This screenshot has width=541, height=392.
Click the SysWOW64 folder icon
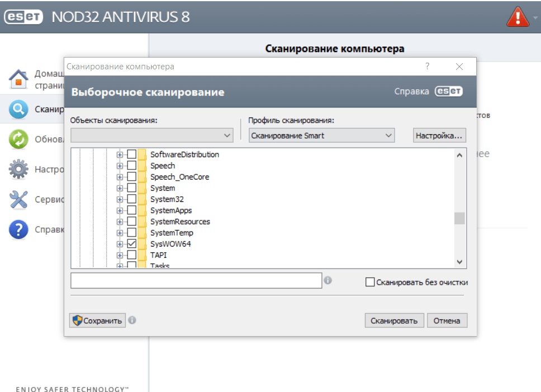[x=142, y=244]
